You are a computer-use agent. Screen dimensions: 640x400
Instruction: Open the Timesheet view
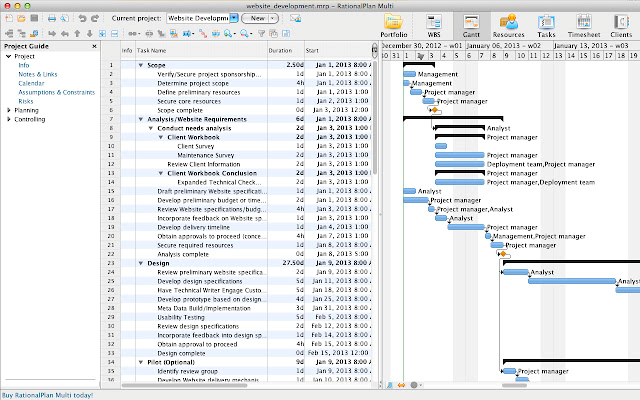point(584,26)
